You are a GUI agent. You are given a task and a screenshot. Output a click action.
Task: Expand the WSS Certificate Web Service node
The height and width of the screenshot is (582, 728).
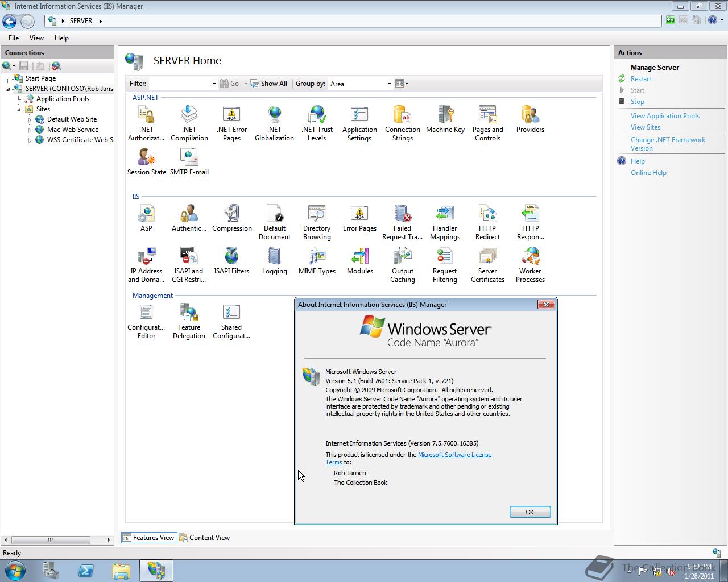[30, 140]
